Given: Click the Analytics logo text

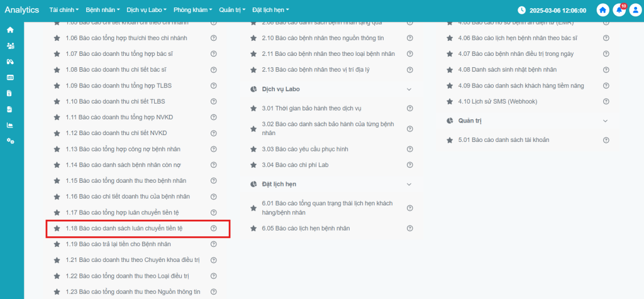Looking at the screenshot, I should click(21, 10).
